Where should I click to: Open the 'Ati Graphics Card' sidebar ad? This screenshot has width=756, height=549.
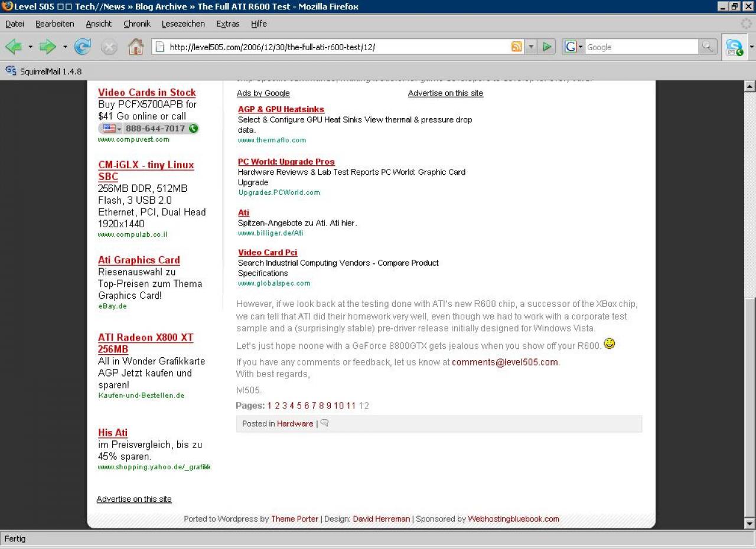(x=139, y=260)
